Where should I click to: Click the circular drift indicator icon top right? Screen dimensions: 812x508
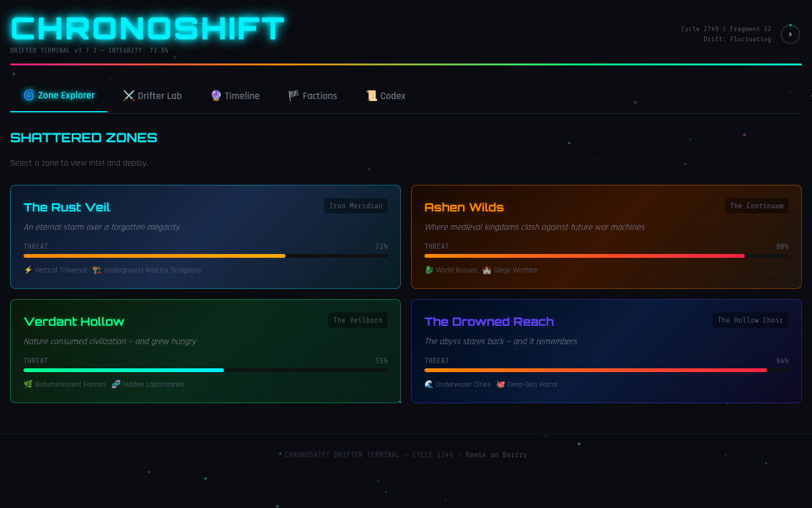(x=790, y=34)
